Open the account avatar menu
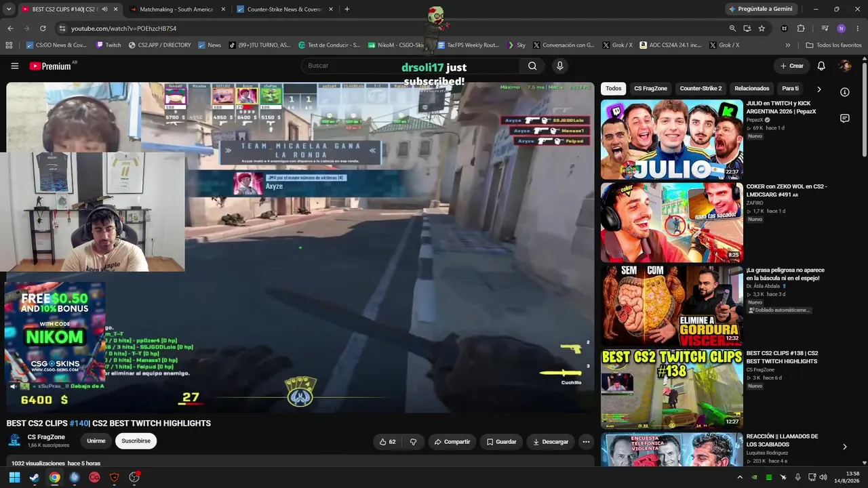Screen dimensions: 868x488 (845, 66)
